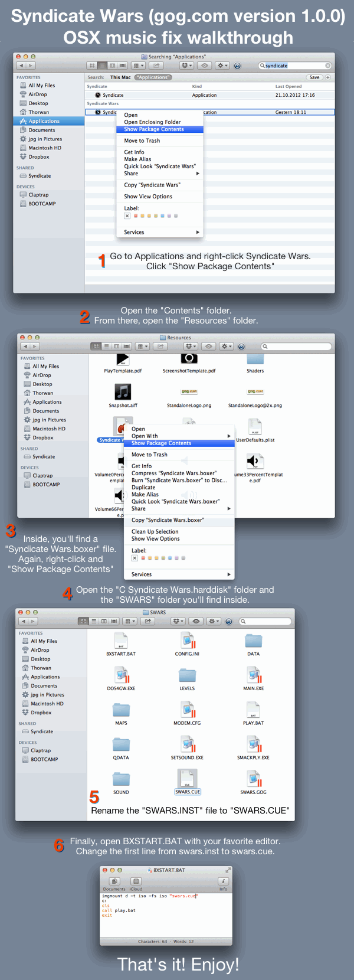Screen dimensions: 354x980
Task: Open the DATA folder in SWARS window
Action: [x=254, y=641]
